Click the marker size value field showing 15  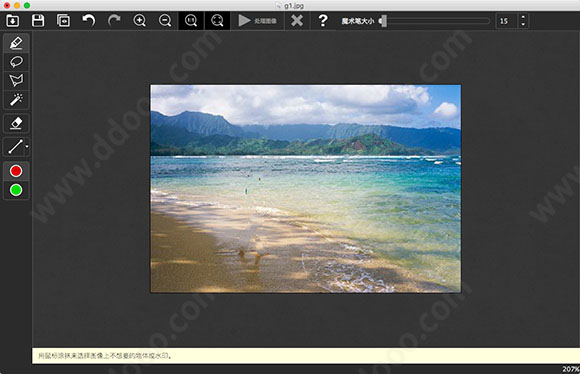pyautogui.click(x=506, y=21)
